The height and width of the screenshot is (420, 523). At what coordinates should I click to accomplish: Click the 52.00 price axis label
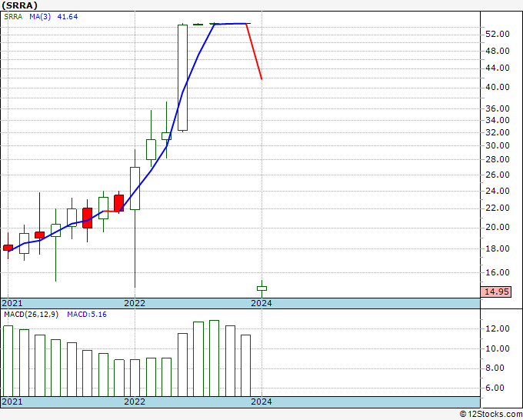498,34
